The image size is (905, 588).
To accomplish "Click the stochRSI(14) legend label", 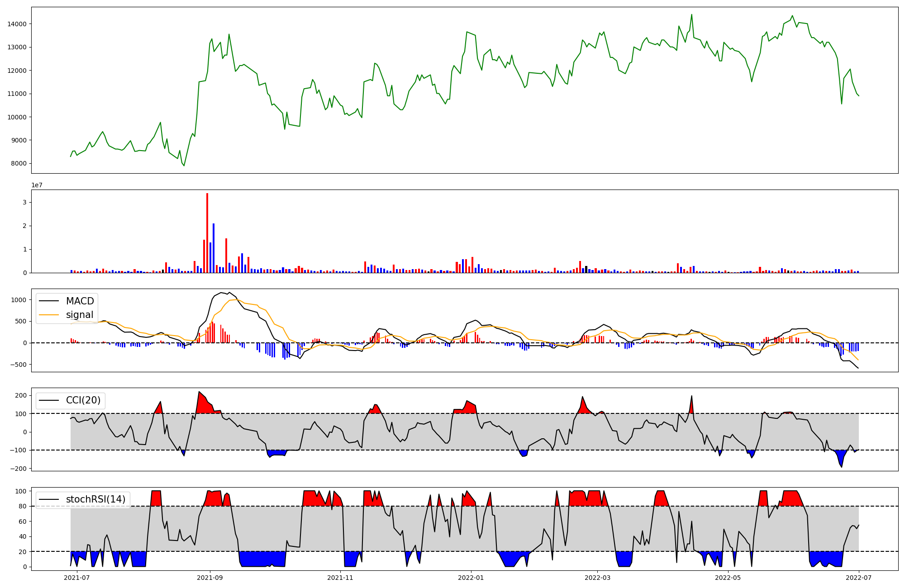I will point(95,499).
